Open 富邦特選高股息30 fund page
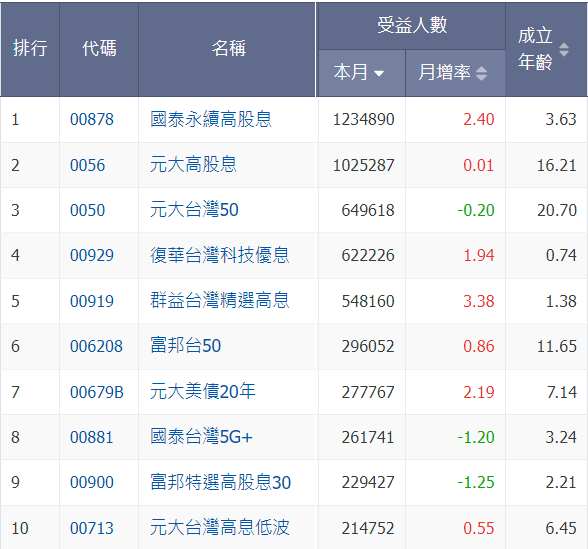Image resolution: width=588 pixels, height=549 pixels. tap(220, 482)
